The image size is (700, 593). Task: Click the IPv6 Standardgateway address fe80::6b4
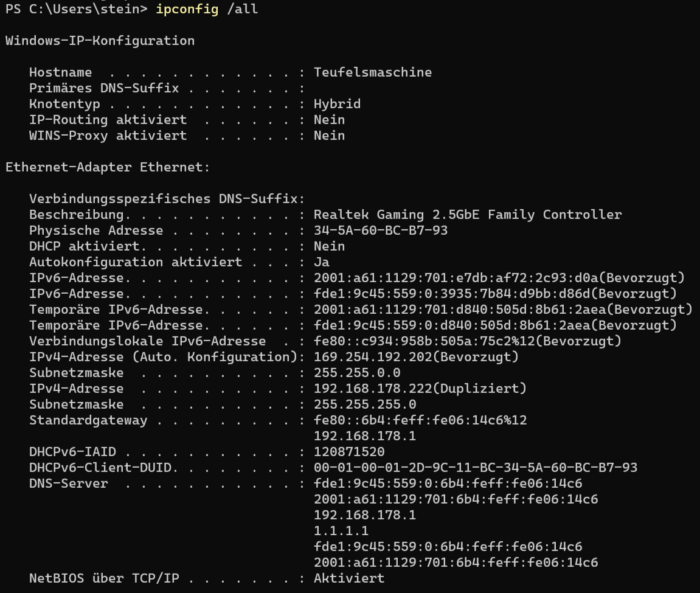pyautogui.click(x=420, y=420)
